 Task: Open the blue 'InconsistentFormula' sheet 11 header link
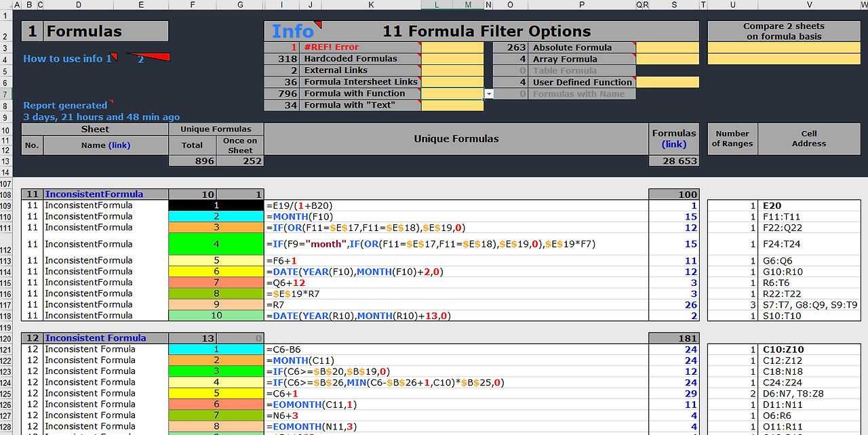94,194
